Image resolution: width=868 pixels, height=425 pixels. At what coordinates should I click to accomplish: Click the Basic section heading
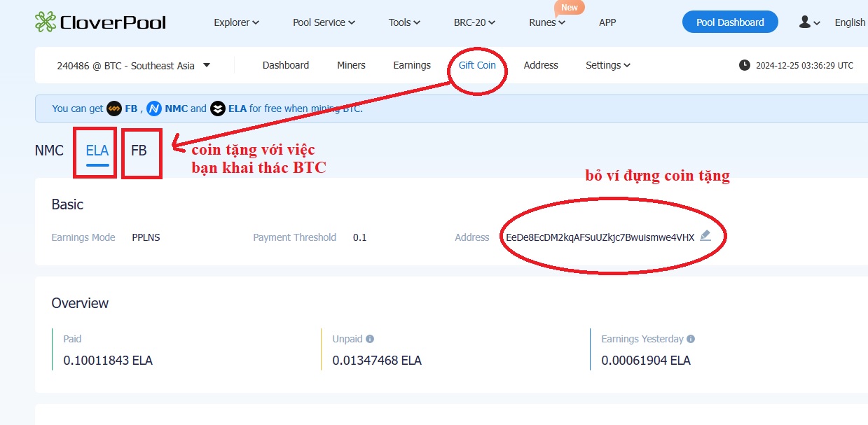pyautogui.click(x=67, y=204)
